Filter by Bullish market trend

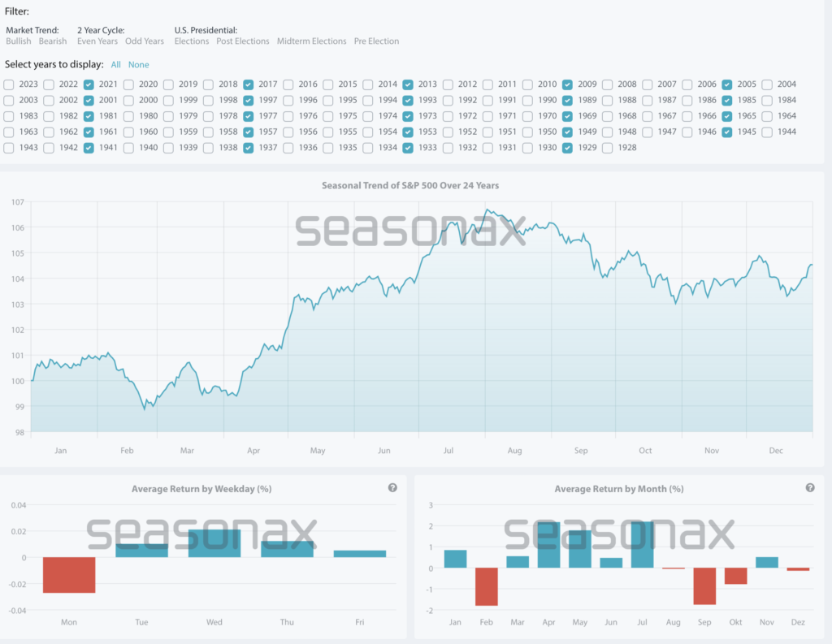(x=18, y=41)
